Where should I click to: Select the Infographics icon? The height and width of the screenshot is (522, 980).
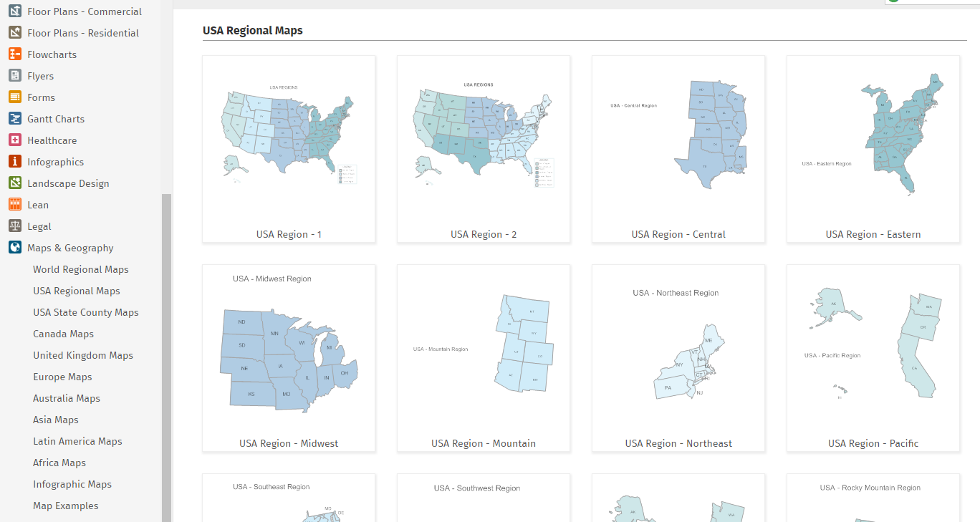pyautogui.click(x=14, y=162)
